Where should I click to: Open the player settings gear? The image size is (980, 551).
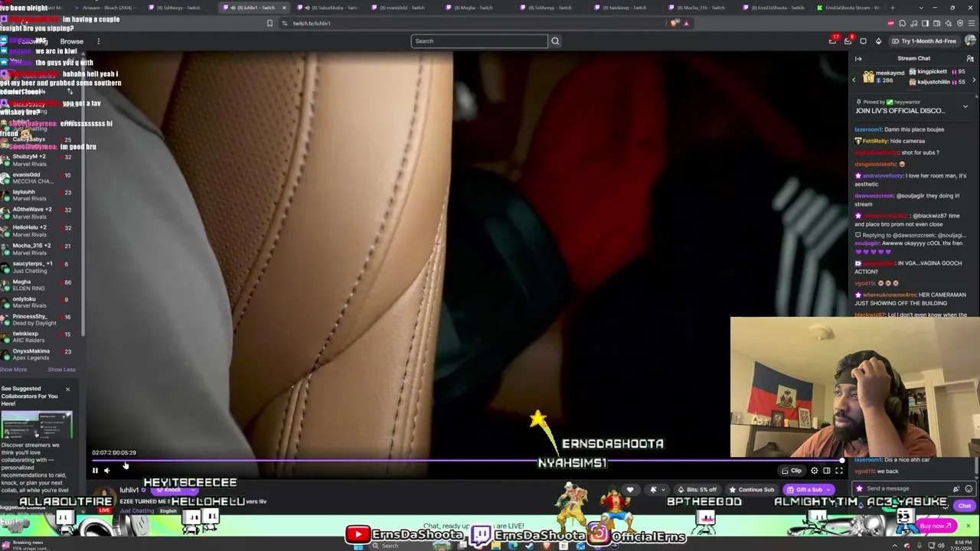coord(815,471)
